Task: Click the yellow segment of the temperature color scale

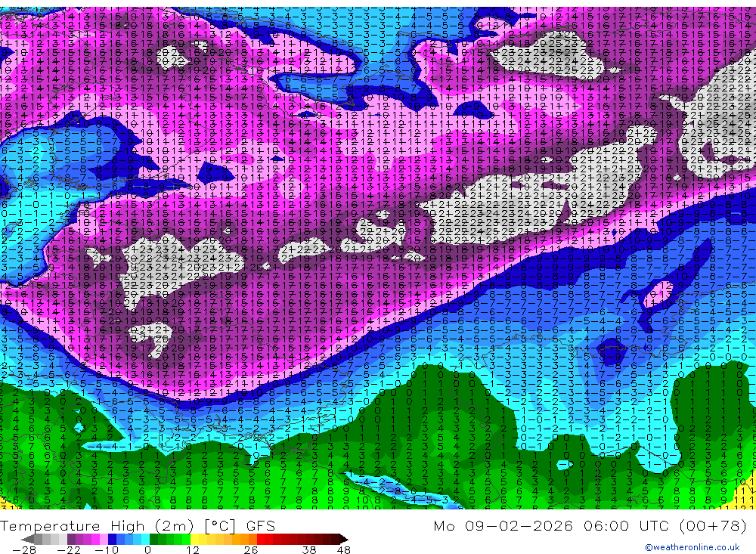Action: (195, 539)
